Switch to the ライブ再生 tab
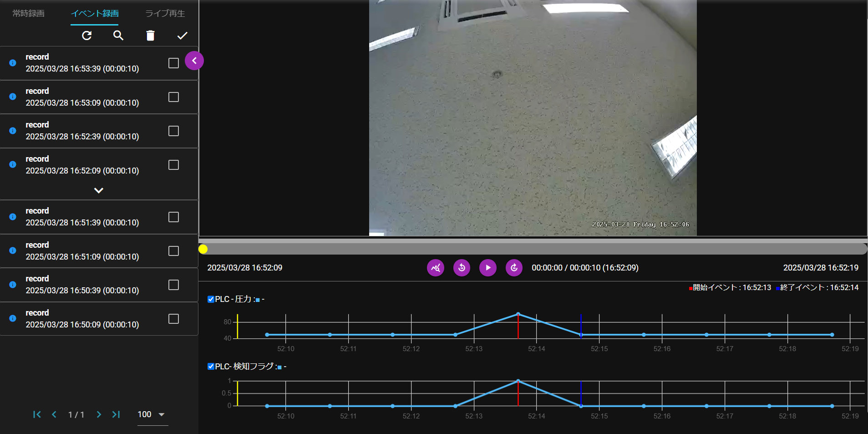868x434 pixels. (165, 14)
